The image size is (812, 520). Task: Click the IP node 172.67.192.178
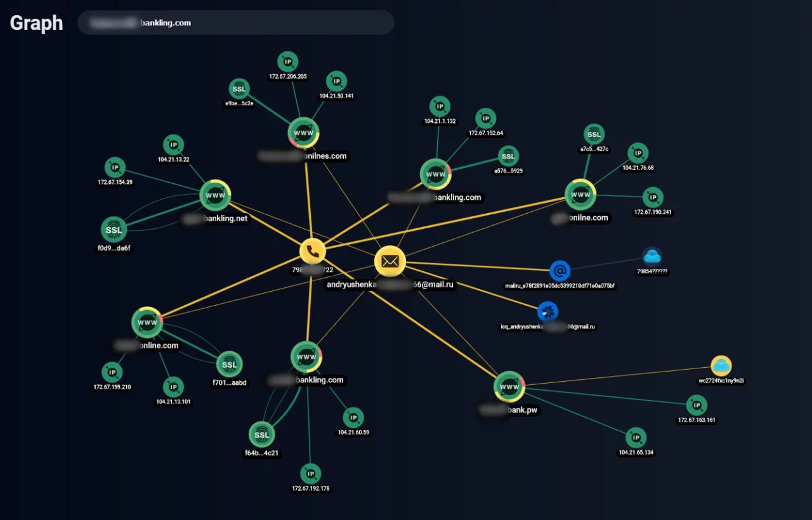point(310,474)
